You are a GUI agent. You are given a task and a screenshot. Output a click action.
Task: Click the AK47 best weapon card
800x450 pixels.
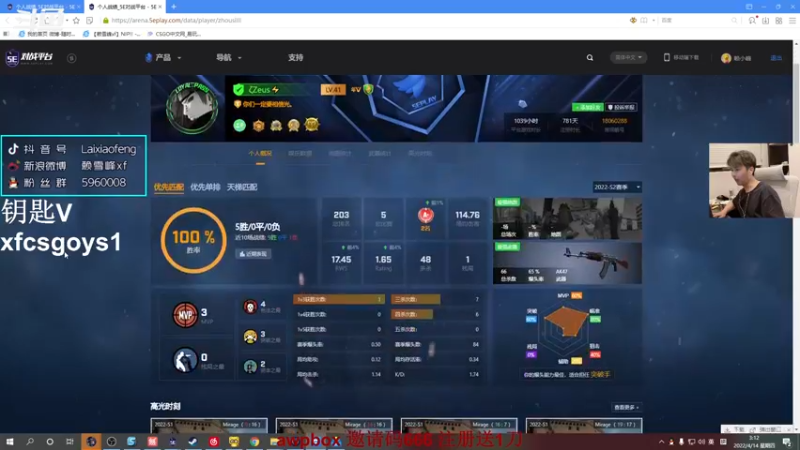[x=567, y=263]
